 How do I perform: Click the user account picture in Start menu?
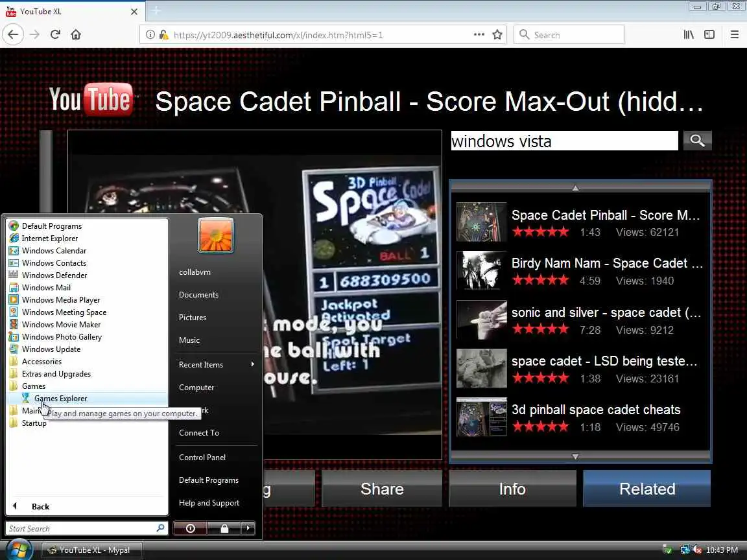(216, 235)
